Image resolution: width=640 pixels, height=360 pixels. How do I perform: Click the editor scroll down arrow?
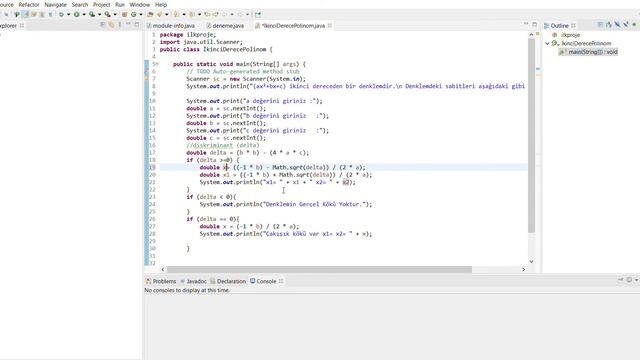531,261
